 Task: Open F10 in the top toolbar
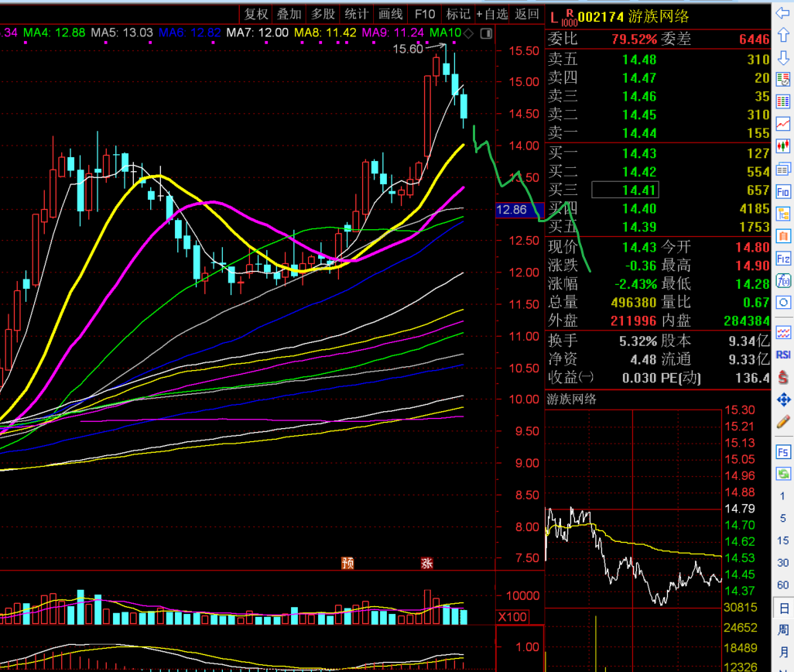tap(425, 14)
